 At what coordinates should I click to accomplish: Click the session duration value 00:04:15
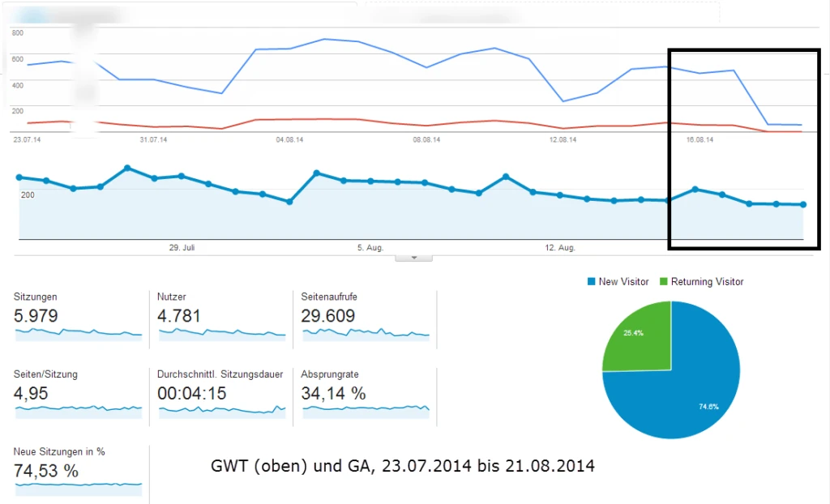[x=191, y=393]
